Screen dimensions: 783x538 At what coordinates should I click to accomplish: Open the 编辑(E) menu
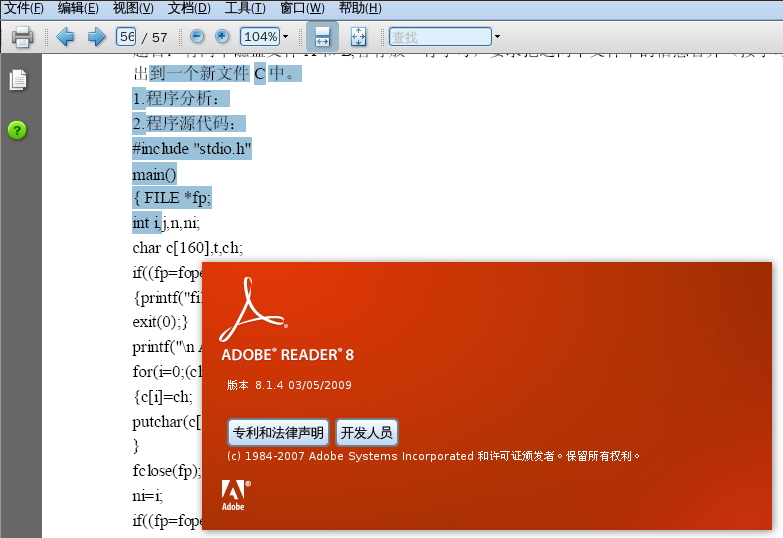(78, 8)
